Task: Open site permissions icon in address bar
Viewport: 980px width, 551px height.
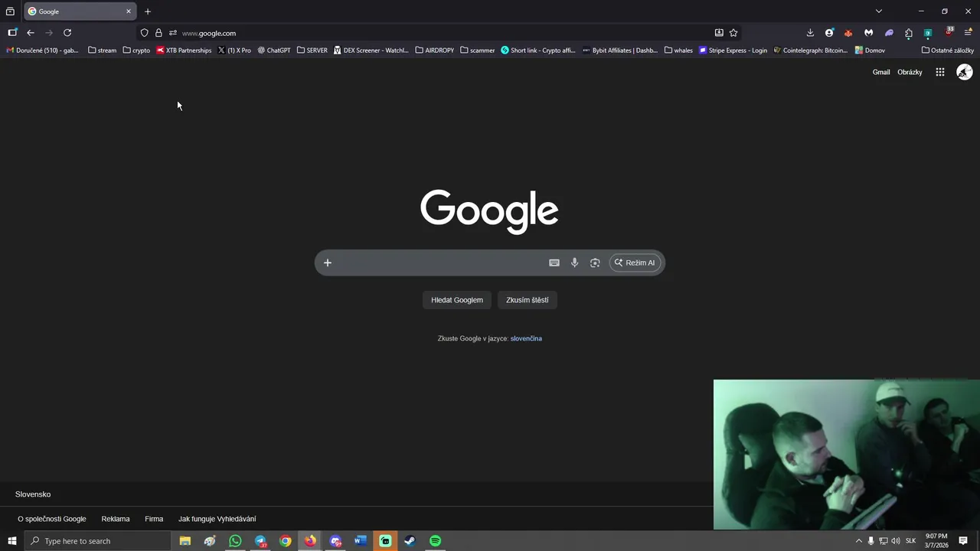Action: [x=173, y=33]
